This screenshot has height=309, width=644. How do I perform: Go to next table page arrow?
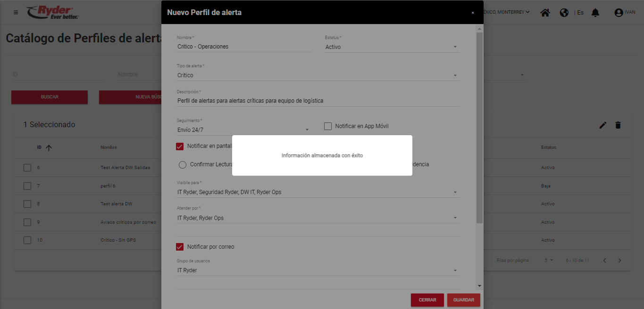(620, 260)
